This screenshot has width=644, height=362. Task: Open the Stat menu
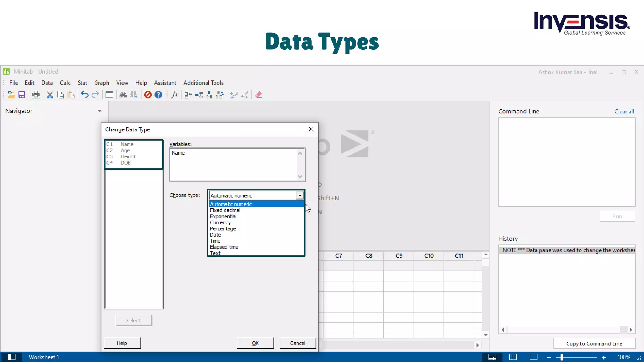pyautogui.click(x=82, y=83)
